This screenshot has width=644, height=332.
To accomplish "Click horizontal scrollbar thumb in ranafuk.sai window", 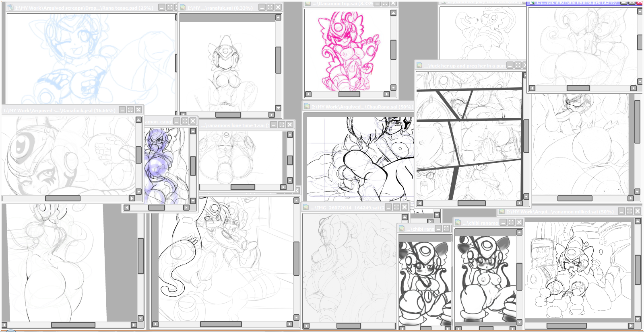I will 228,115.
